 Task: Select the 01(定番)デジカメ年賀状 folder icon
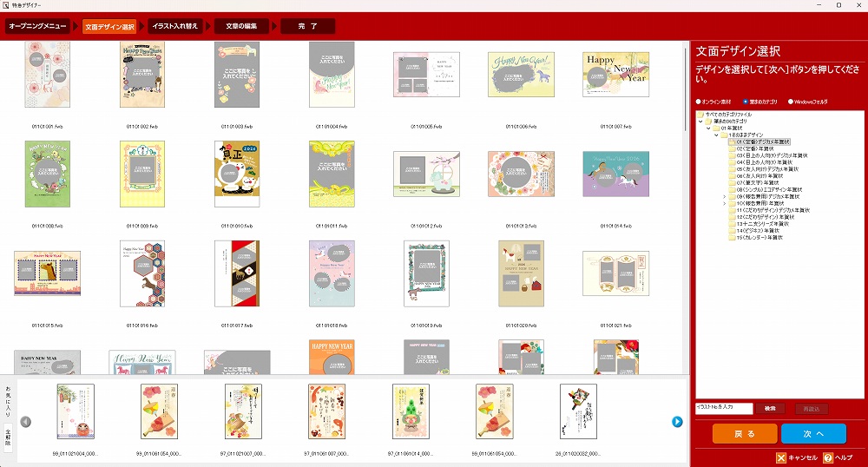[x=732, y=141]
